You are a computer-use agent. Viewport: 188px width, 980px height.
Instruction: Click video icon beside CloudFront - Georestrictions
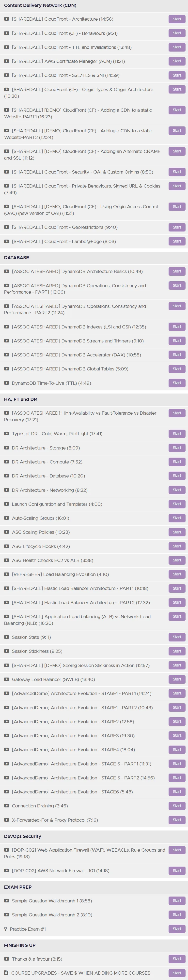[x=6, y=227]
